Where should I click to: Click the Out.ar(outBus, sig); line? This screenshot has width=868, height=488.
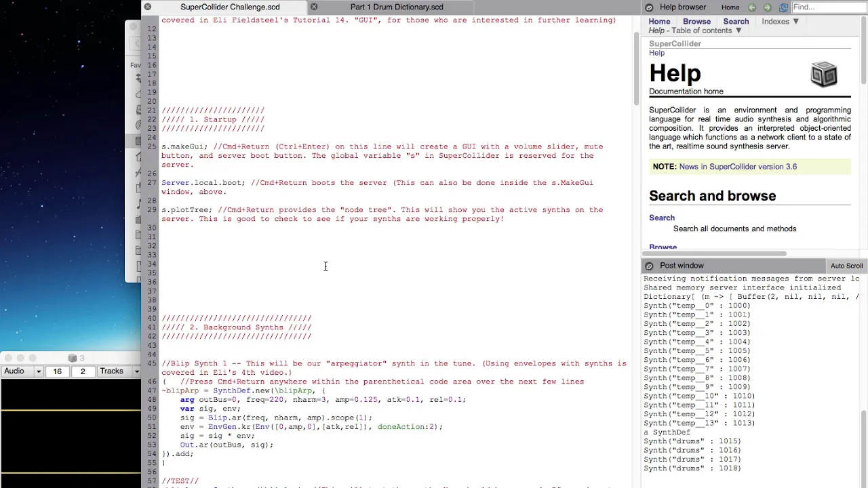[x=226, y=445]
